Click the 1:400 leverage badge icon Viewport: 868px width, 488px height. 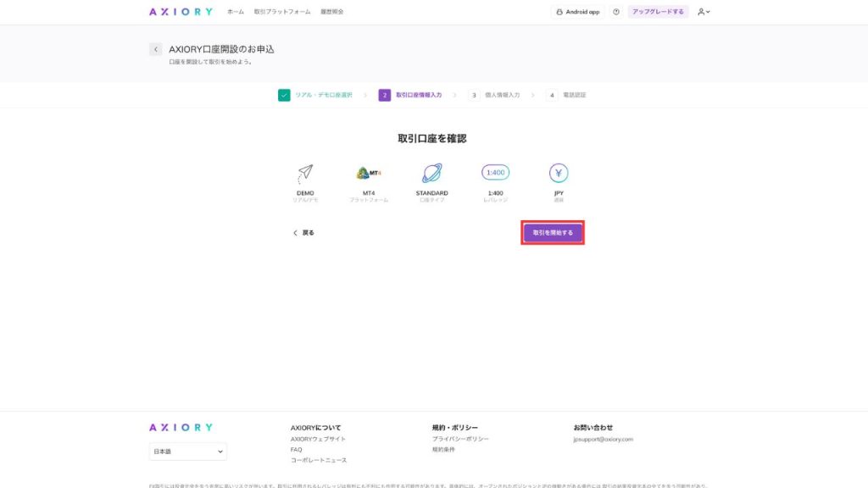[495, 173]
